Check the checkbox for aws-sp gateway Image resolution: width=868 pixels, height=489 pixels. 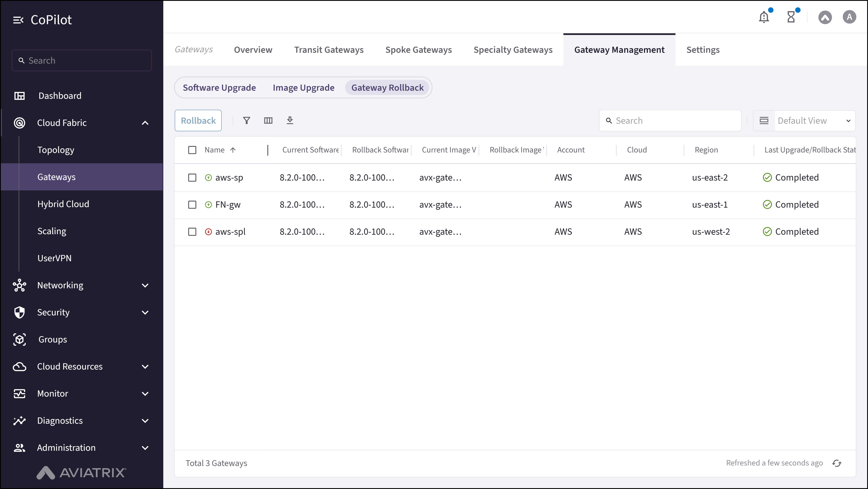click(192, 178)
